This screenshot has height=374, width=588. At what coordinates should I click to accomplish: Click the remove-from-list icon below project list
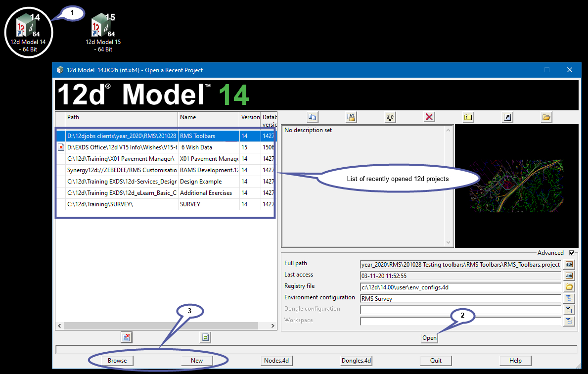(x=127, y=337)
